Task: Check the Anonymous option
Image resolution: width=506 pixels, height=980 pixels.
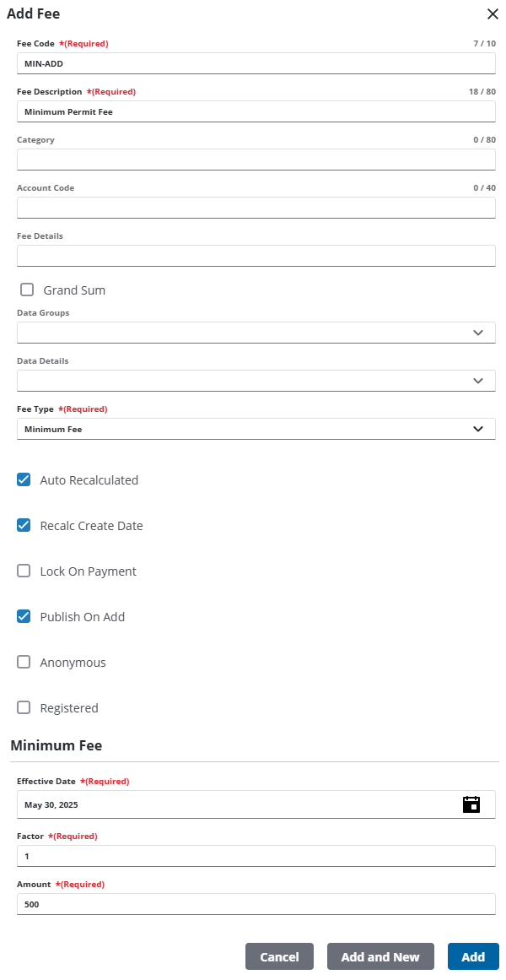Action: pyautogui.click(x=24, y=662)
